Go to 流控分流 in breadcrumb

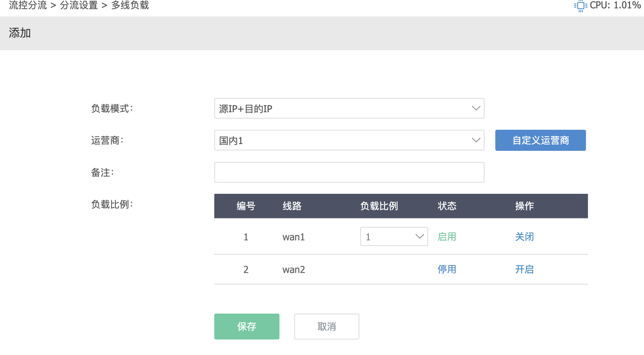click(28, 5)
